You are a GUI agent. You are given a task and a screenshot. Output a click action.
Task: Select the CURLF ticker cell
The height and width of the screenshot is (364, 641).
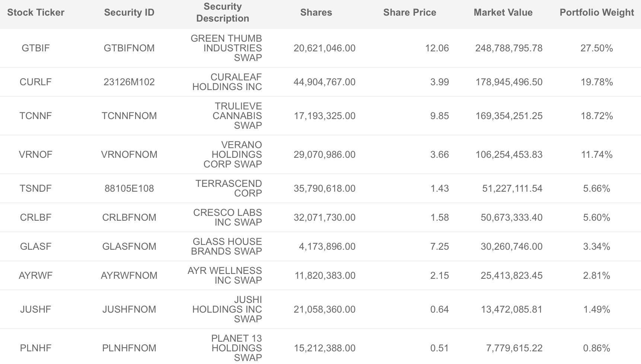tap(36, 82)
